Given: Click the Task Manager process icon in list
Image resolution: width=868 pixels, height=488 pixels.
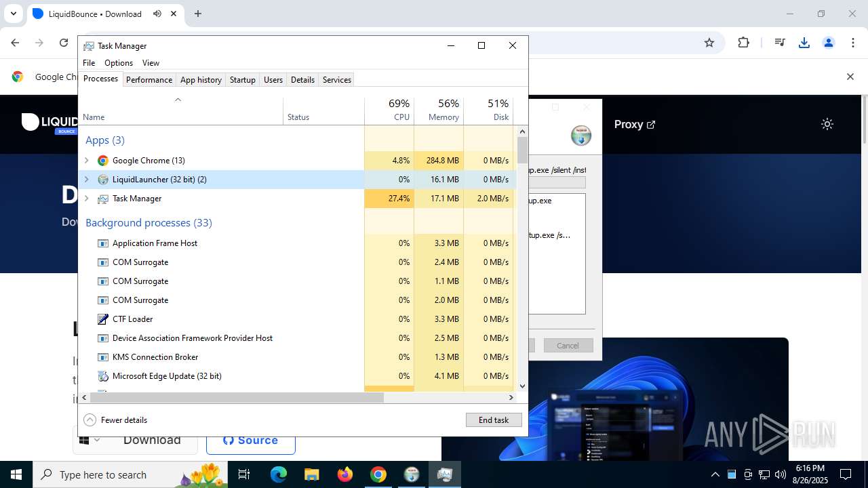Looking at the screenshot, I should (103, 199).
